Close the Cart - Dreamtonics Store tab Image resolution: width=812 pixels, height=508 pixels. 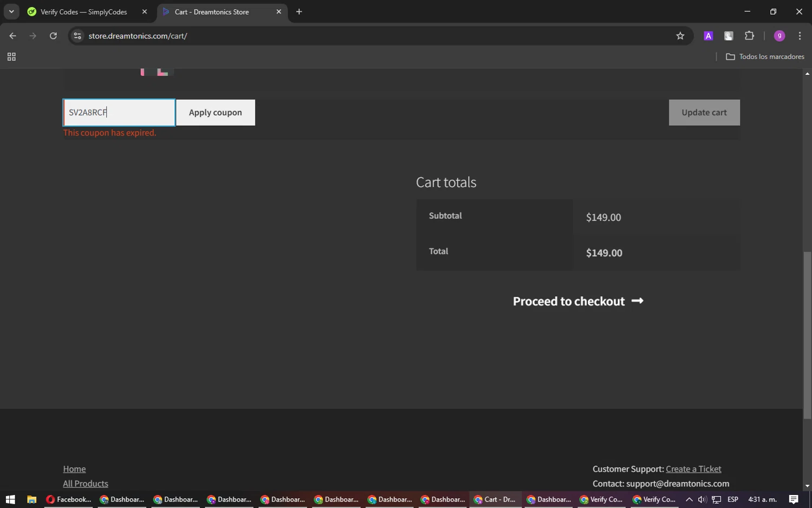[x=279, y=12]
